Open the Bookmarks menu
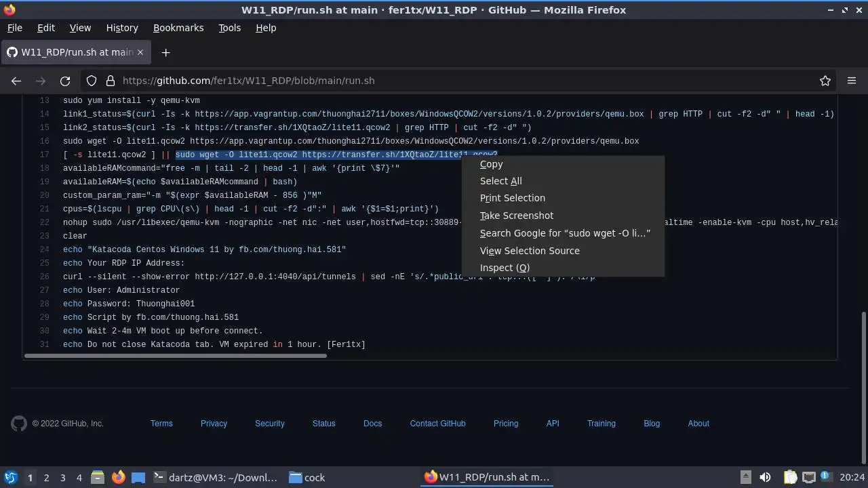The height and width of the screenshot is (488, 868). pyautogui.click(x=178, y=28)
